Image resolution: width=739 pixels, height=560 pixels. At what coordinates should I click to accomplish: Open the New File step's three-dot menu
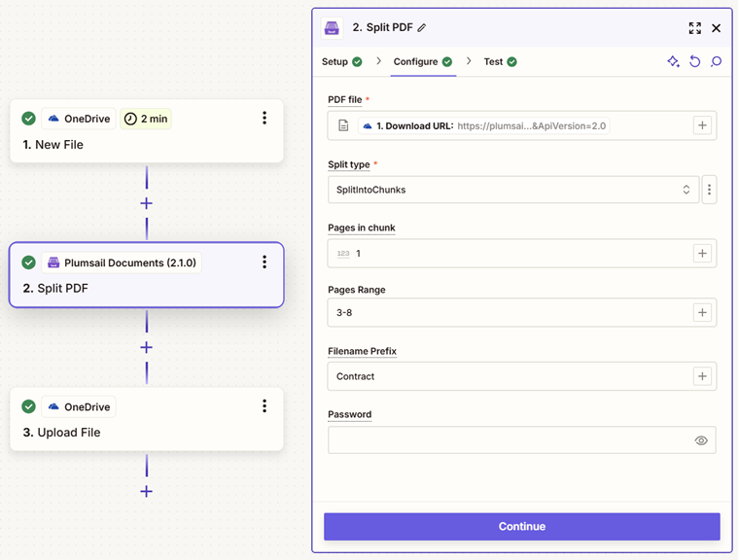(x=264, y=118)
